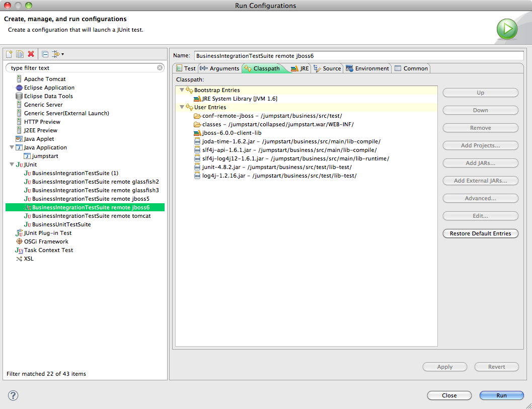
Task: Select the log4j-1.2.16.jar entry
Action: [x=275, y=176]
